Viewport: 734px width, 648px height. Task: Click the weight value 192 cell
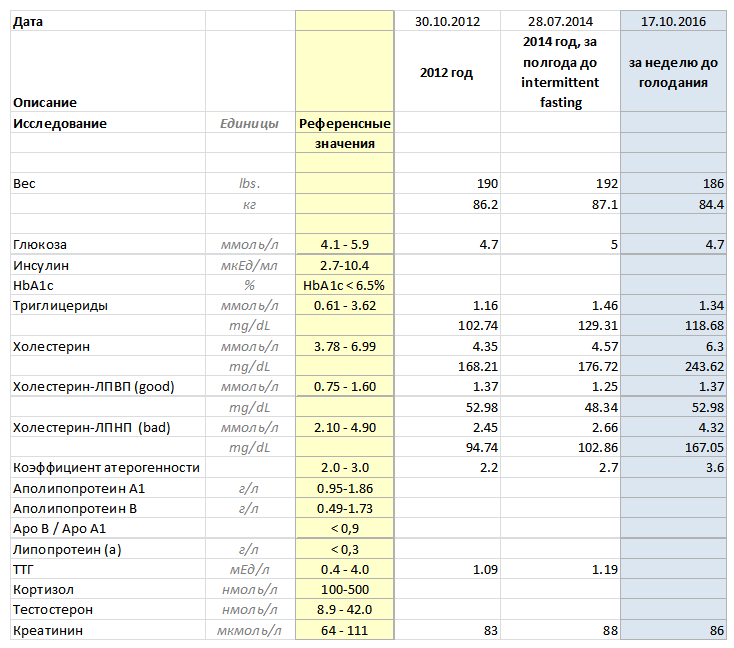point(560,184)
